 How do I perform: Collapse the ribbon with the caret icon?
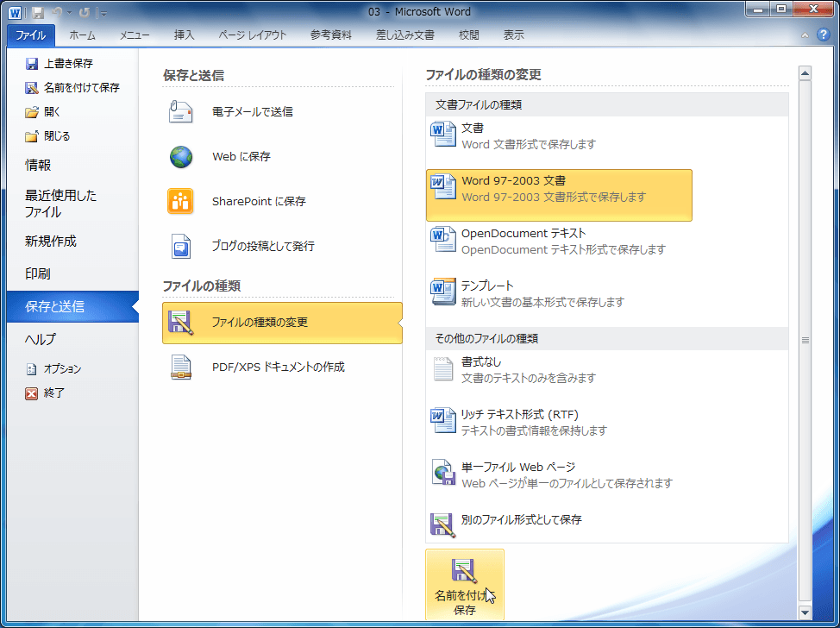[x=805, y=35]
